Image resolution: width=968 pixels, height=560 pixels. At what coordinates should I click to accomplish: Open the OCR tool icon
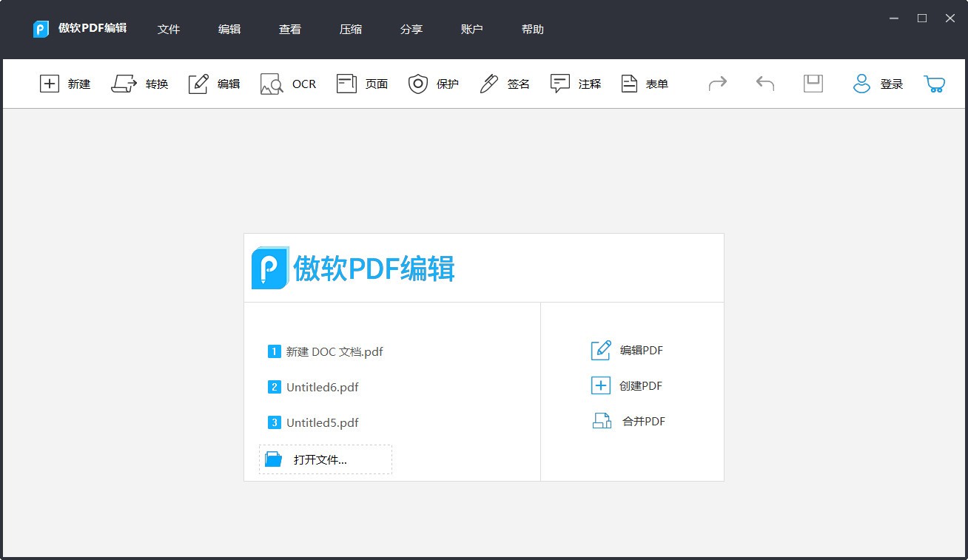click(272, 84)
